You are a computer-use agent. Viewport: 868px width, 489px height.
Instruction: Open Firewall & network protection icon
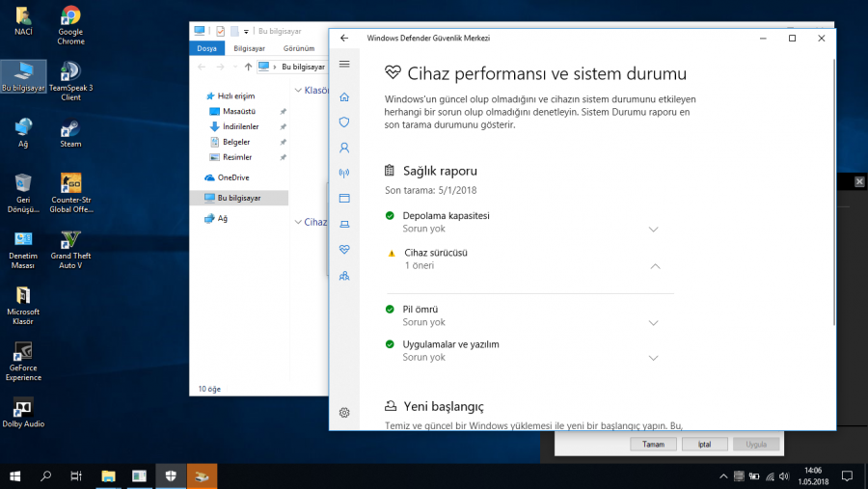(x=344, y=173)
